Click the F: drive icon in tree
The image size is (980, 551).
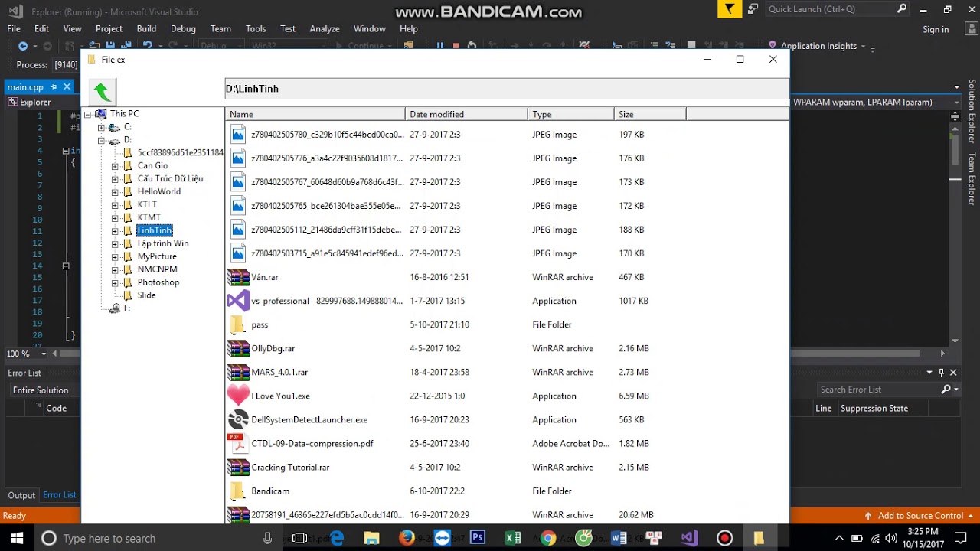coord(115,308)
